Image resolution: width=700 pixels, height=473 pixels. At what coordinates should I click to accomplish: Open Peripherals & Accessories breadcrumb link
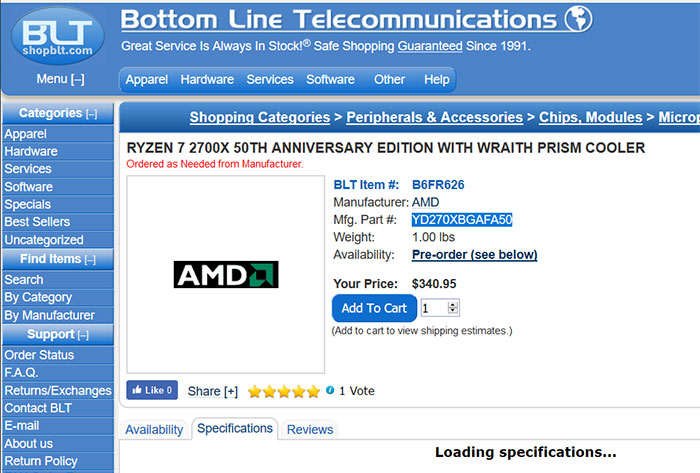pyautogui.click(x=434, y=117)
